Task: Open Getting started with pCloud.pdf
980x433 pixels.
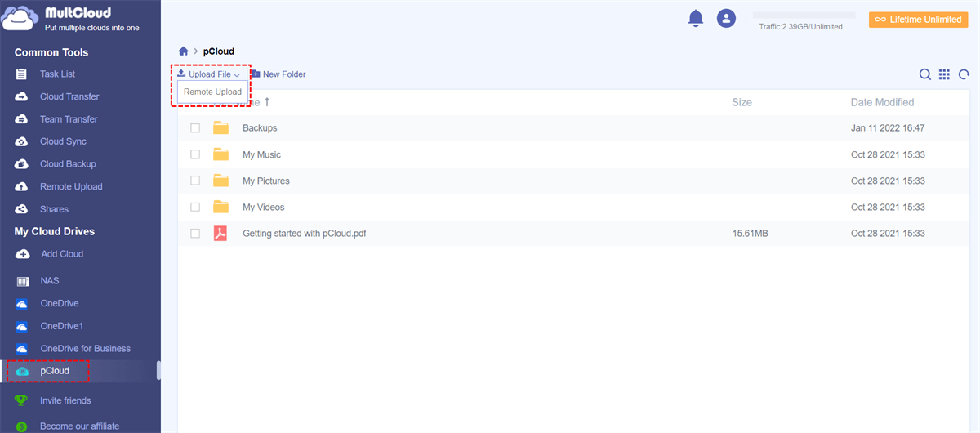Action: point(304,233)
